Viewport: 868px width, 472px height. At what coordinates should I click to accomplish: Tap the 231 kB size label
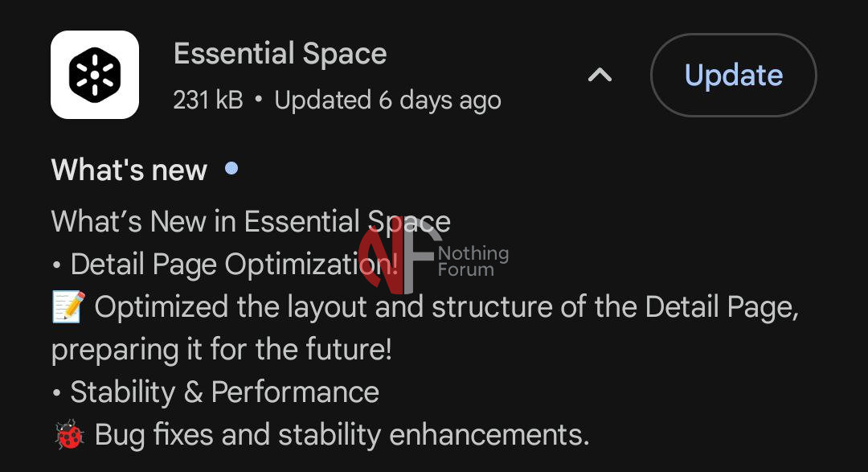click(x=207, y=101)
